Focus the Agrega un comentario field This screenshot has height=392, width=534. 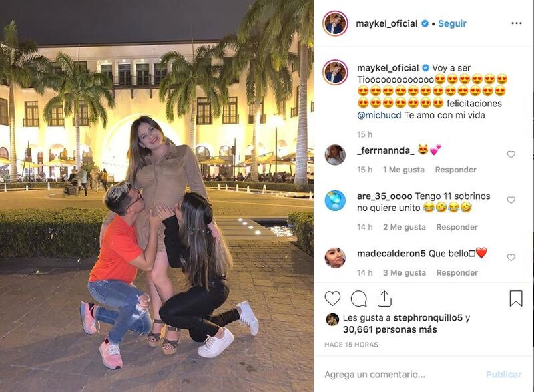(x=402, y=374)
